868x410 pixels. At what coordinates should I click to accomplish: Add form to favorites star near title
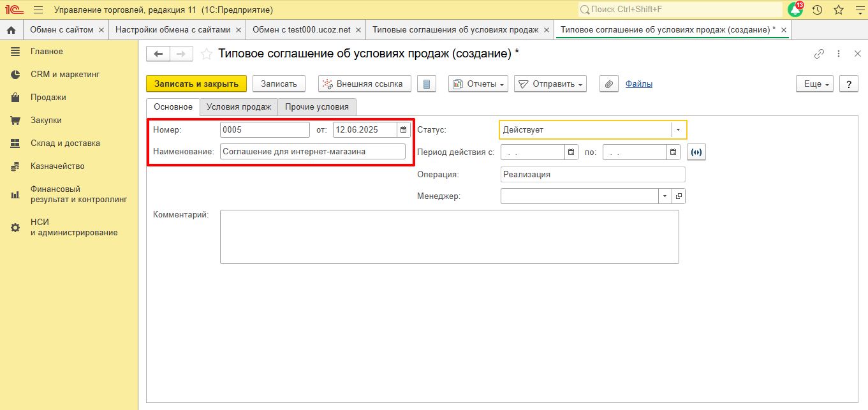[x=206, y=54]
